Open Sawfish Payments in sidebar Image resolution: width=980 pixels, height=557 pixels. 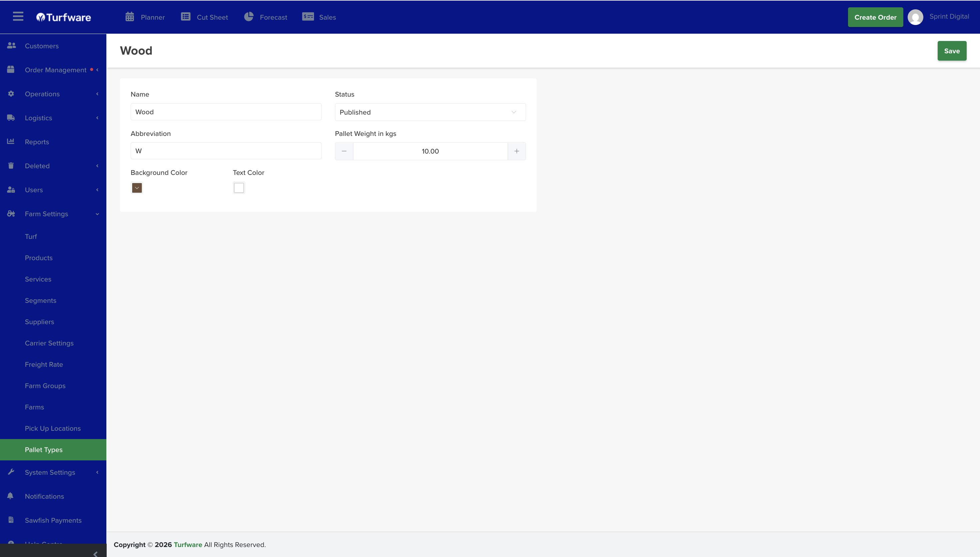coord(53,520)
